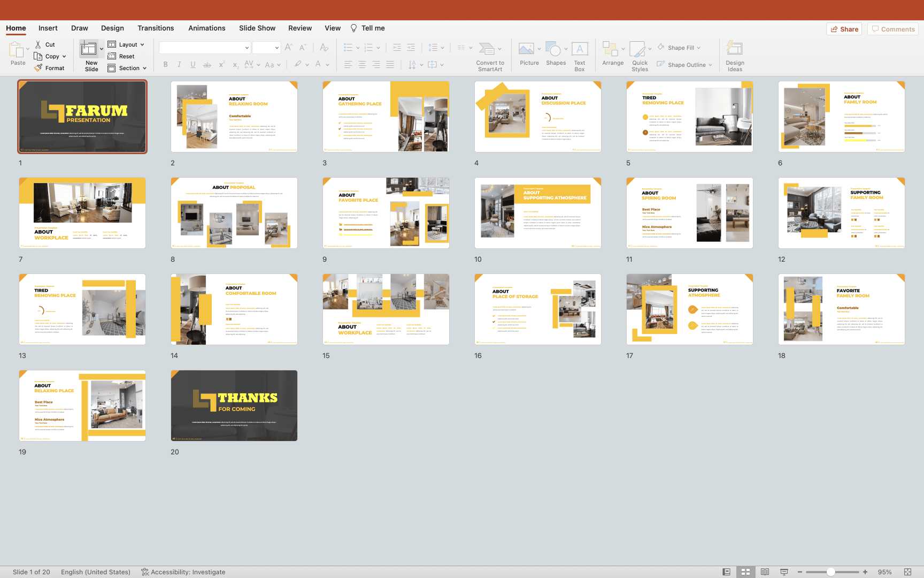Click the New Slide icon
Viewport: 924px width, 578px height.
point(89,49)
